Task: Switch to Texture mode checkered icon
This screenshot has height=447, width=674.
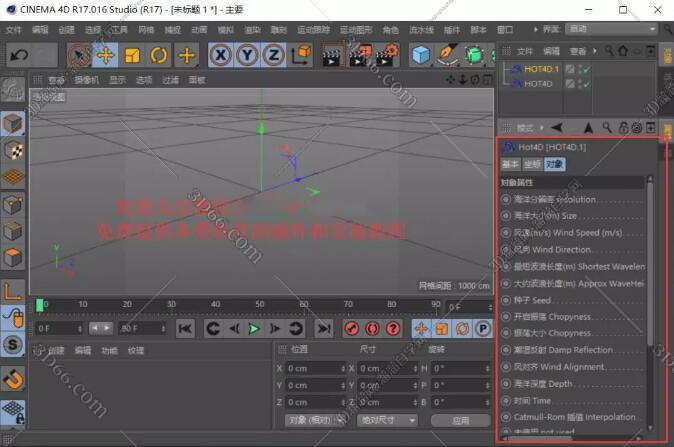Action: [13, 150]
